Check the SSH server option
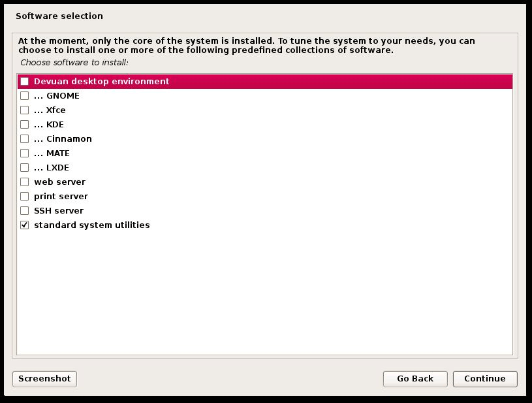The height and width of the screenshot is (403, 532). (25, 210)
